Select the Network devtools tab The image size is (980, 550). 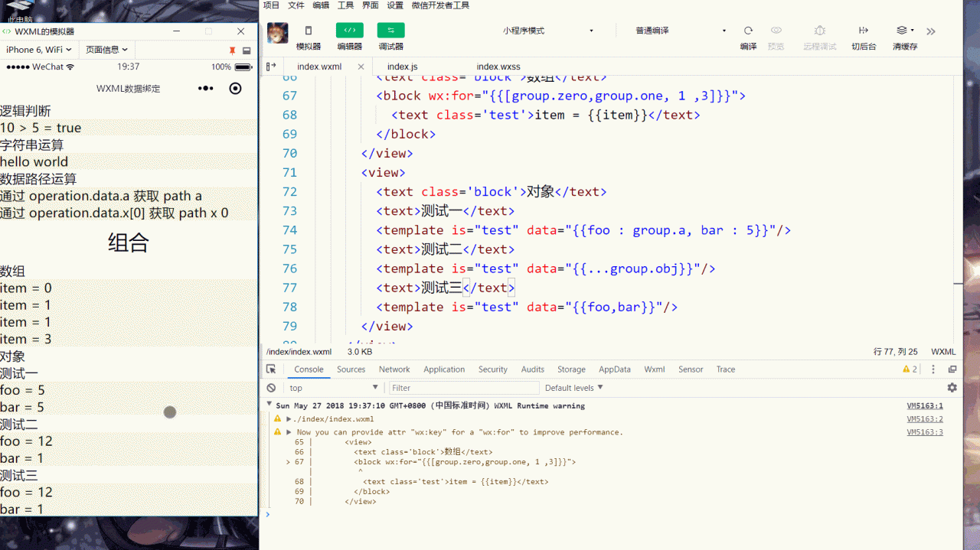[394, 369]
